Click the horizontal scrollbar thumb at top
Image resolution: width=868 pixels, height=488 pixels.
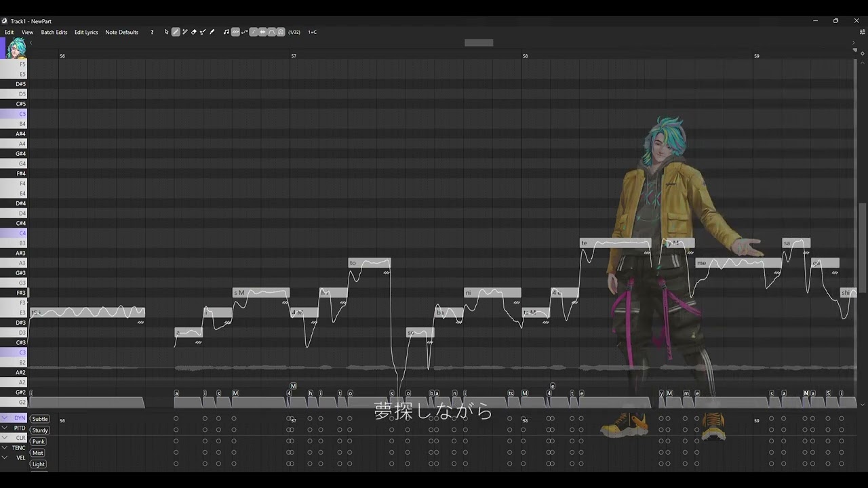[479, 43]
